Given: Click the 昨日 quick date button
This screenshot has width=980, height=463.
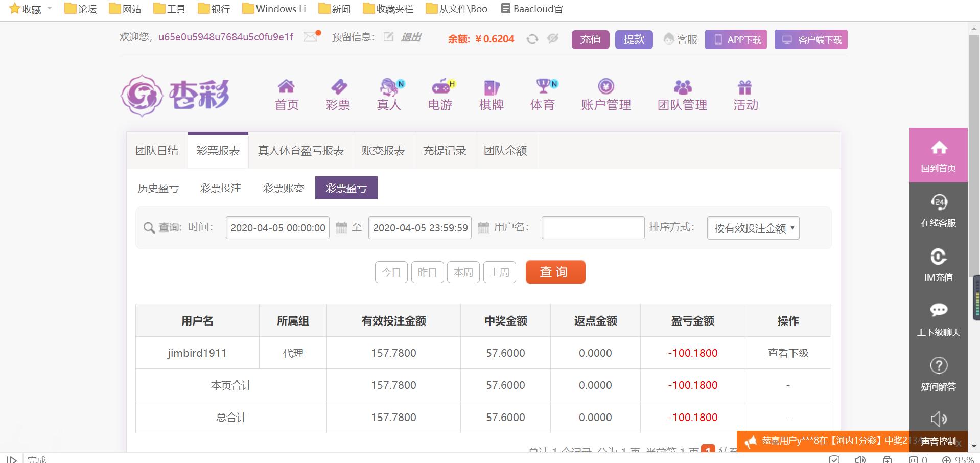Looking at the screenshot, I should pyautogui.click(x=428, y=272).
